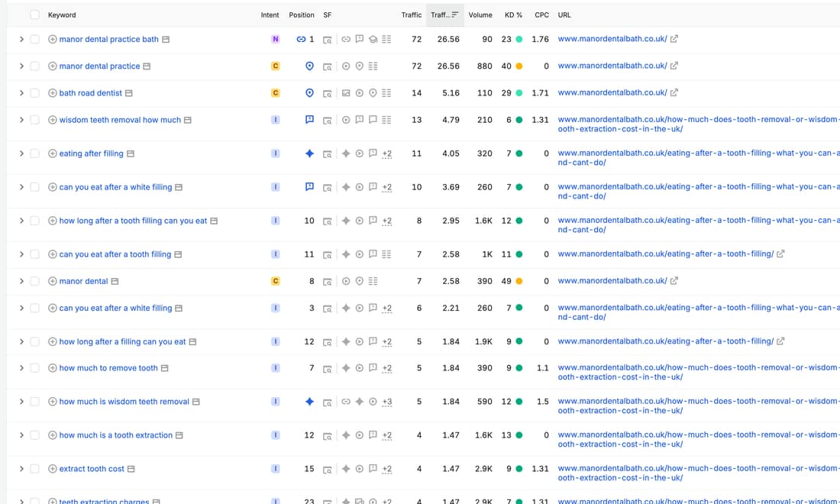Open the www.manordentalbath.co.uk link for manor dental
Viewport: 840px width, 504px height.
tap(612, 281)
